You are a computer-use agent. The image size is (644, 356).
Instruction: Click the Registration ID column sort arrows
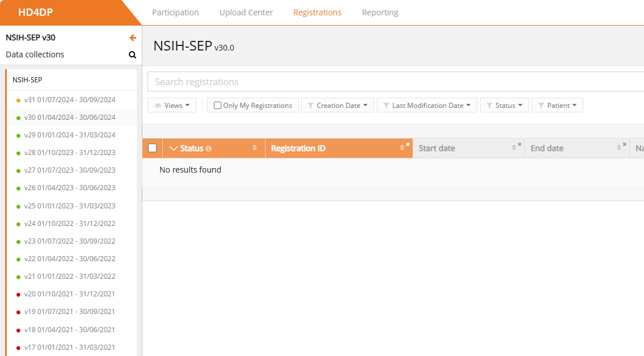[402, 149]
